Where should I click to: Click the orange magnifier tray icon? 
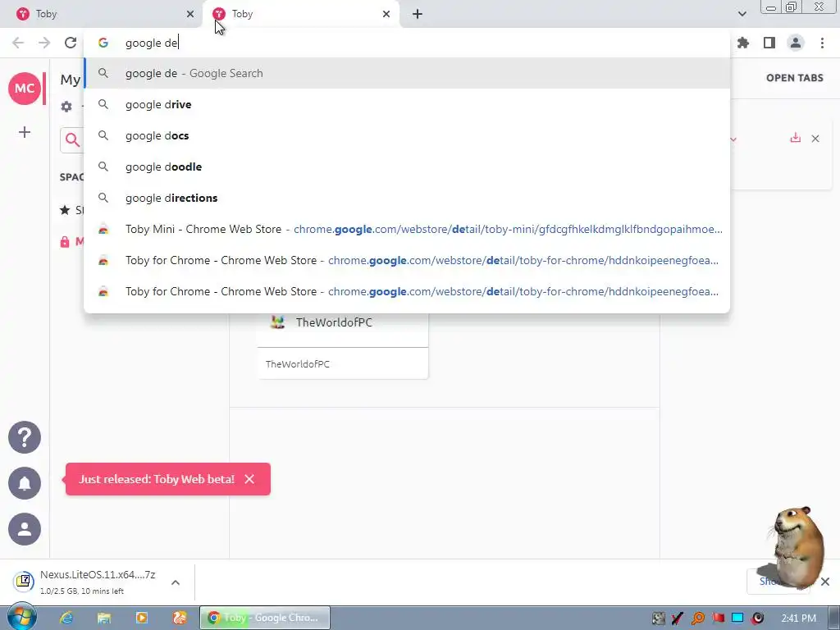pos(698,619)
